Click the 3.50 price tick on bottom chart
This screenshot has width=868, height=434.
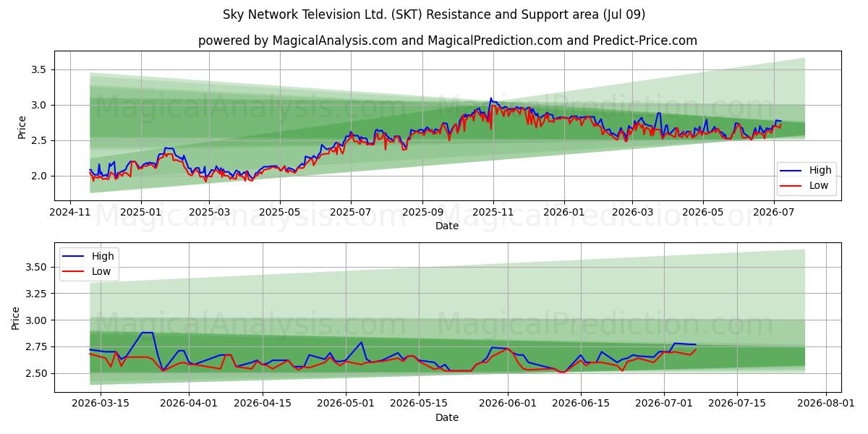(x=35, y=267)
